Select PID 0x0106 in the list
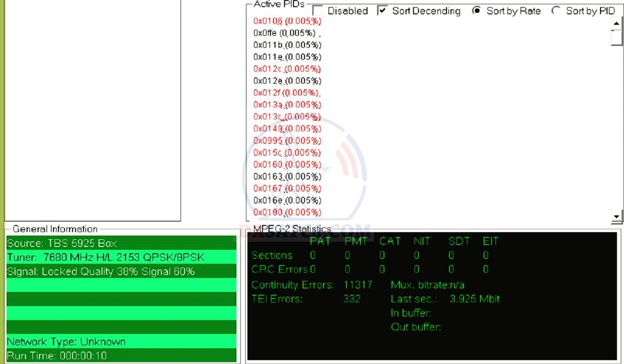This screenshot has height=364, width=624. [287, 21]
